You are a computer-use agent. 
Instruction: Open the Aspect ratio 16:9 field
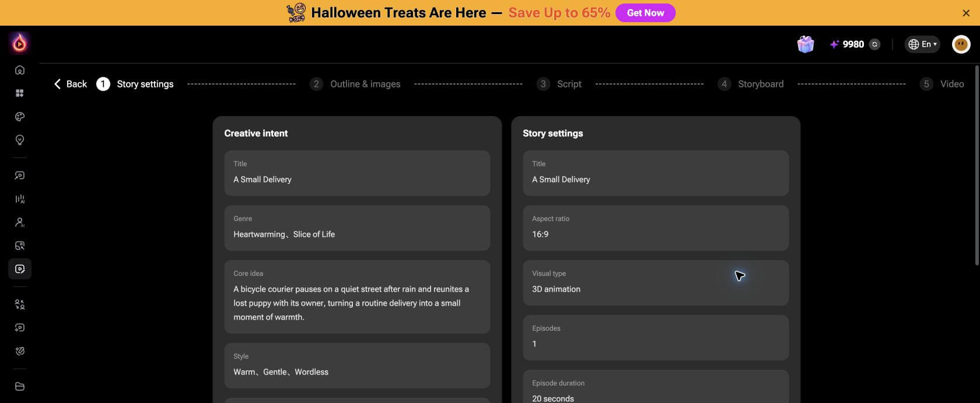[656, 228]
